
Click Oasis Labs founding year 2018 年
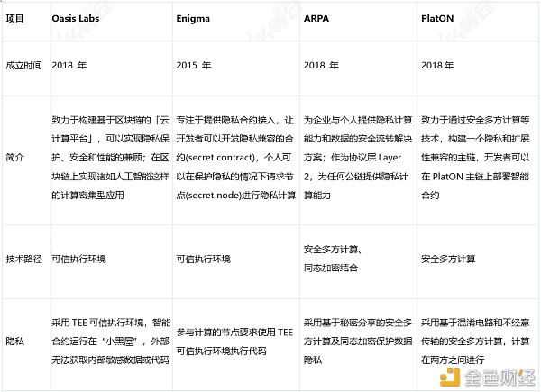click(x=69, y=65)
